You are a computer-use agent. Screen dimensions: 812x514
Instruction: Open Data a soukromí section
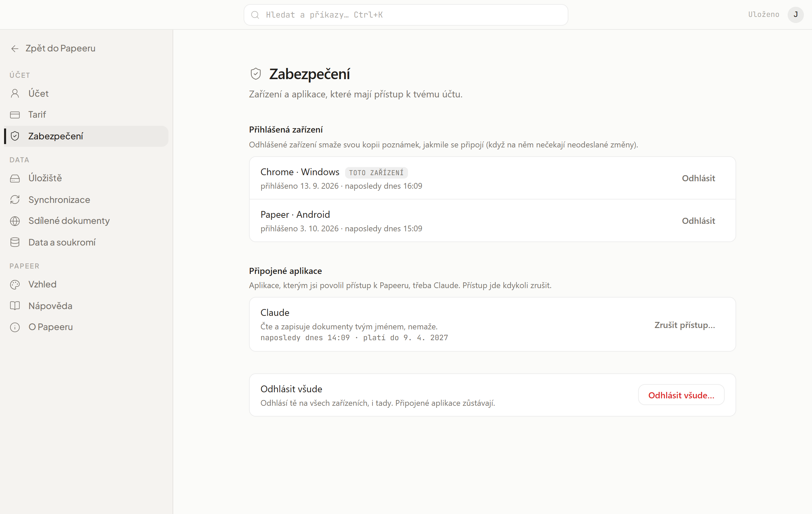(x=86, y=242)
